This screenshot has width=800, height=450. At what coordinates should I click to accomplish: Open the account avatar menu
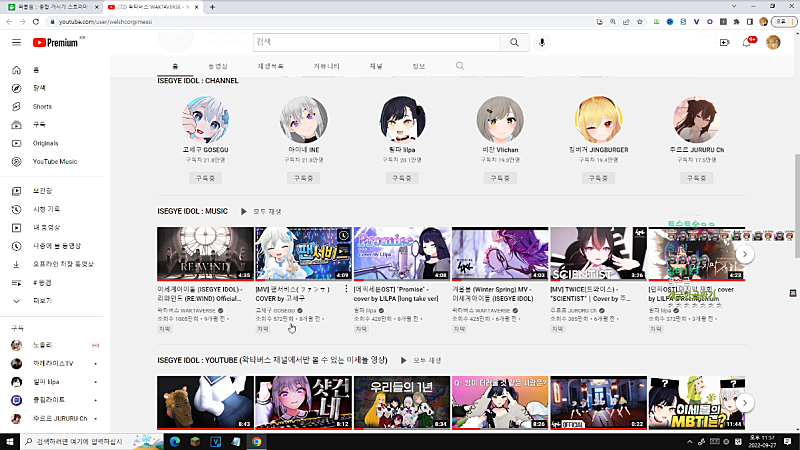point(773,42)
